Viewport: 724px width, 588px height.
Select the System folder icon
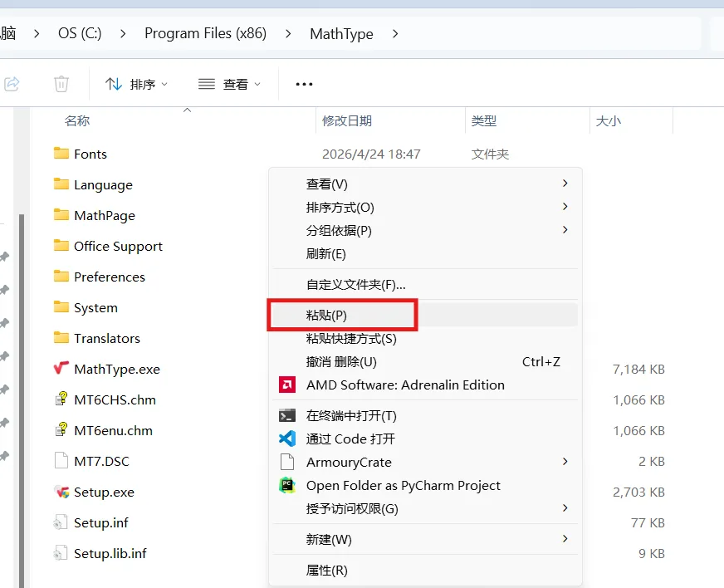pyautogui.click(x=61, y=306)
